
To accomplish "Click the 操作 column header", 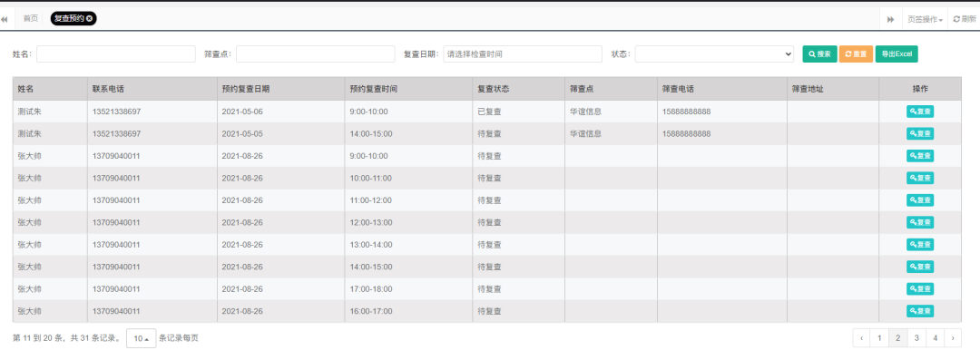I will tap(920, 89).
